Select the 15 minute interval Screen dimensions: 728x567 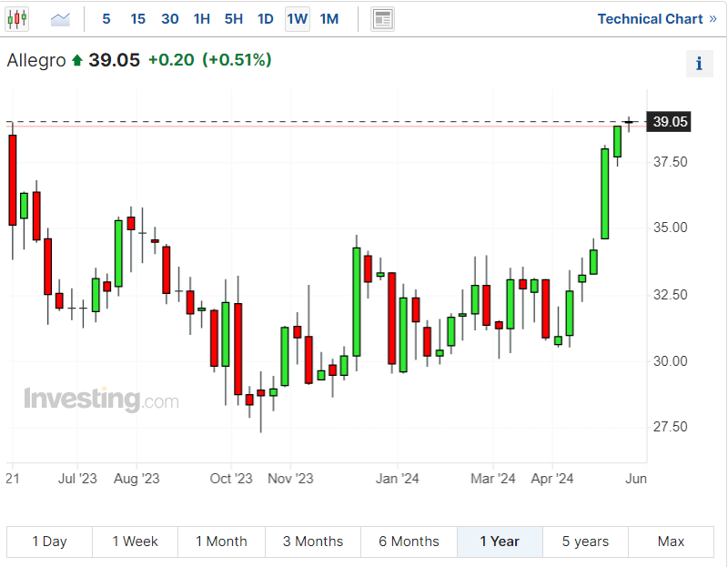[x=137, y=18]
